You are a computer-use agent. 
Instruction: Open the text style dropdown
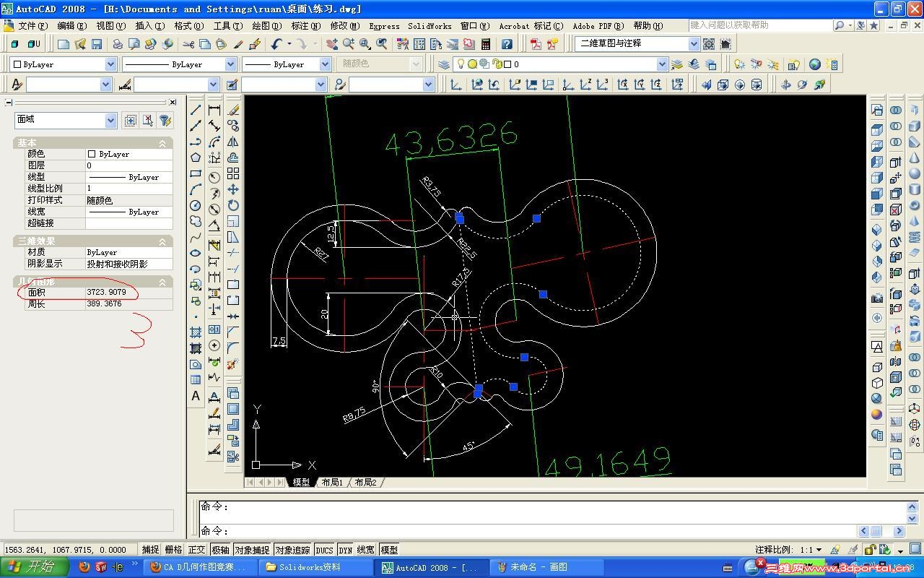[106, 85]
